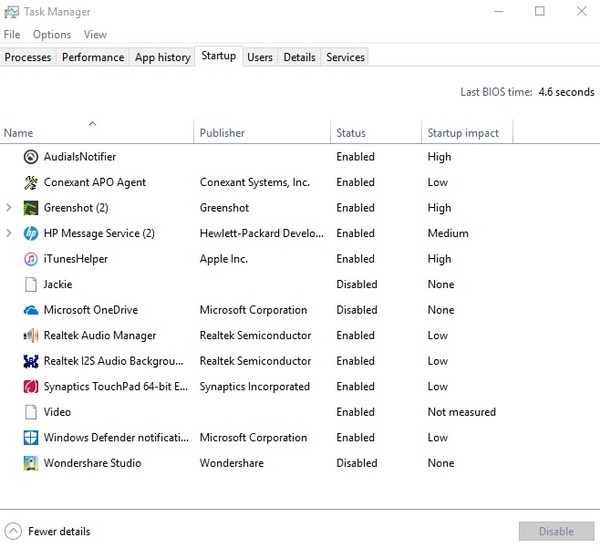Select the Startup tab
Screen dimensions: 600x548
(x=218, y=56)
